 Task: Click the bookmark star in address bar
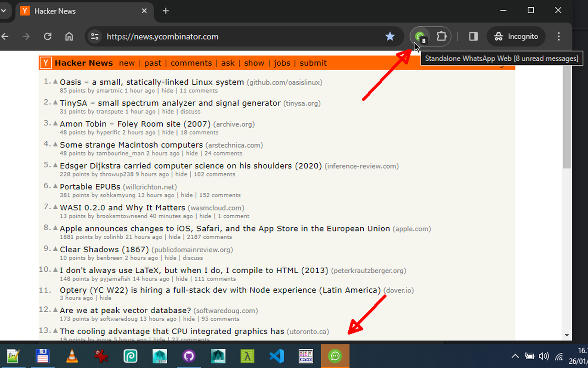[x=390, y=36]
